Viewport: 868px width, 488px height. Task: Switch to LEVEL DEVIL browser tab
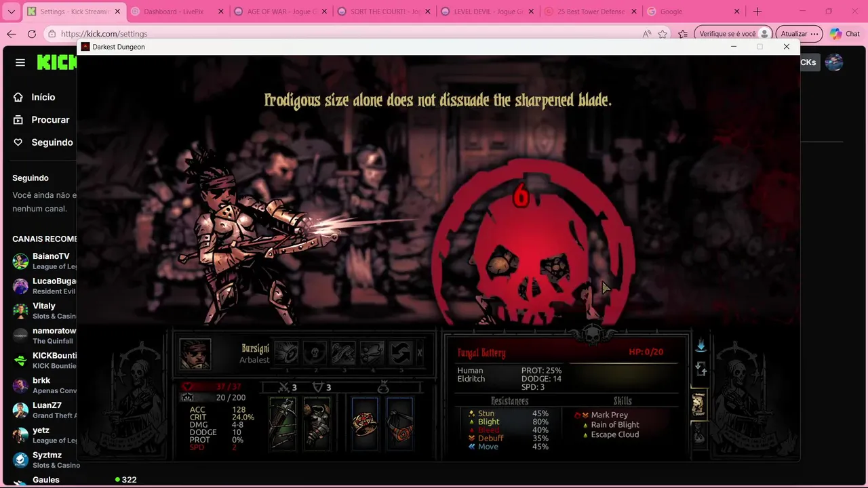487,12
